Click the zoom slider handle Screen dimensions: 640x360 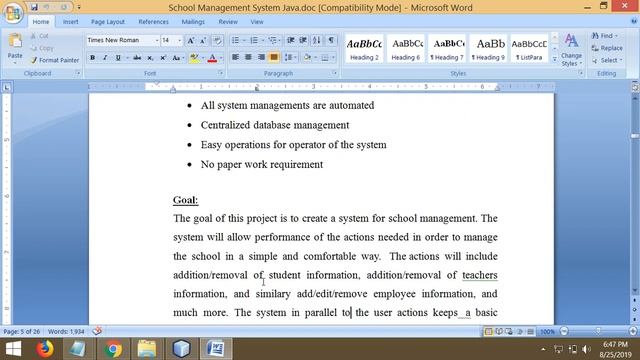coord(598,331)
